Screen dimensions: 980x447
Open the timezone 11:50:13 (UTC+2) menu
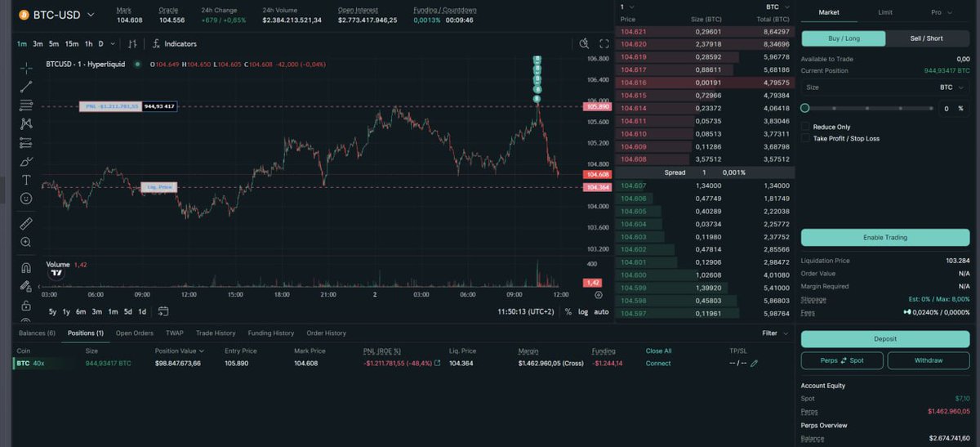[x=525, y=311]
